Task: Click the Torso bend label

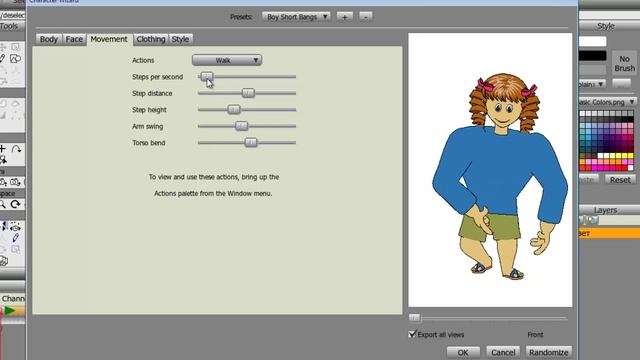Action: [x=149, y=143]
